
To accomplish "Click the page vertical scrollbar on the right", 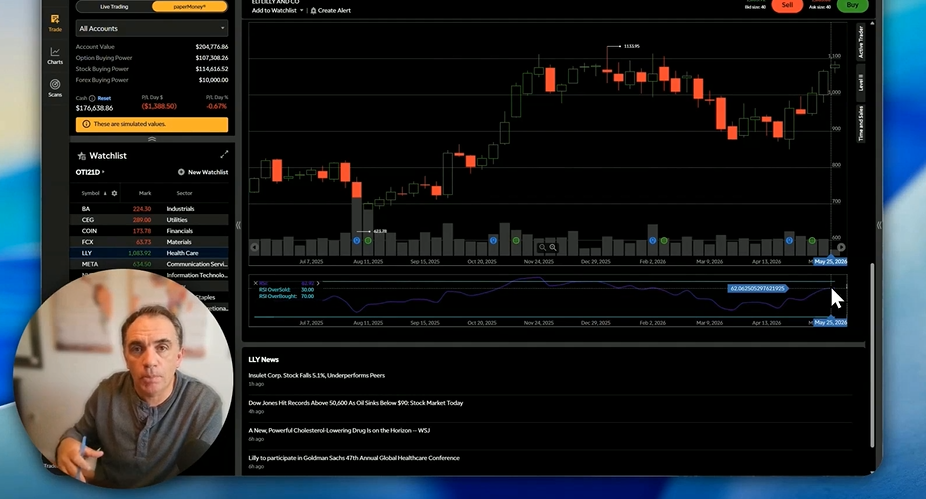I will click(872, 354).
